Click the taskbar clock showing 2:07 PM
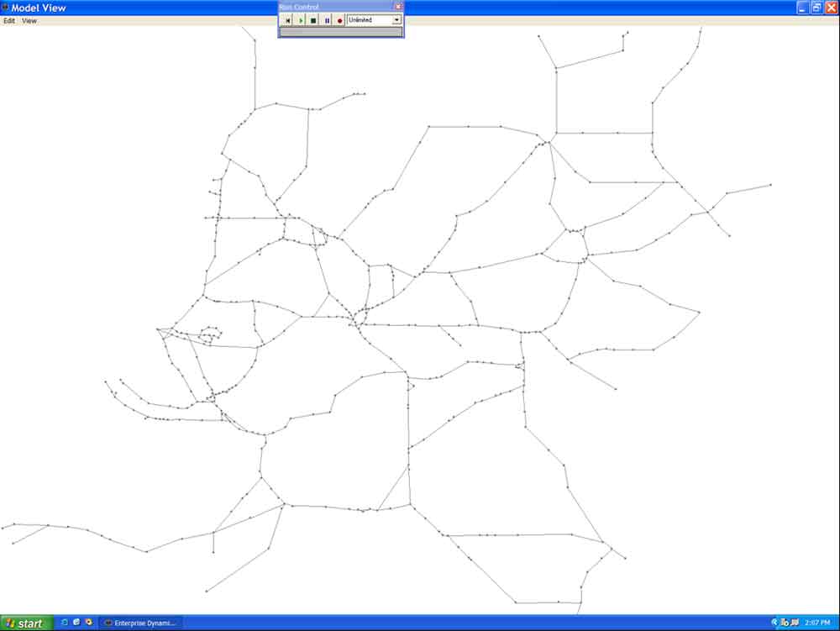 pos(817,623)
